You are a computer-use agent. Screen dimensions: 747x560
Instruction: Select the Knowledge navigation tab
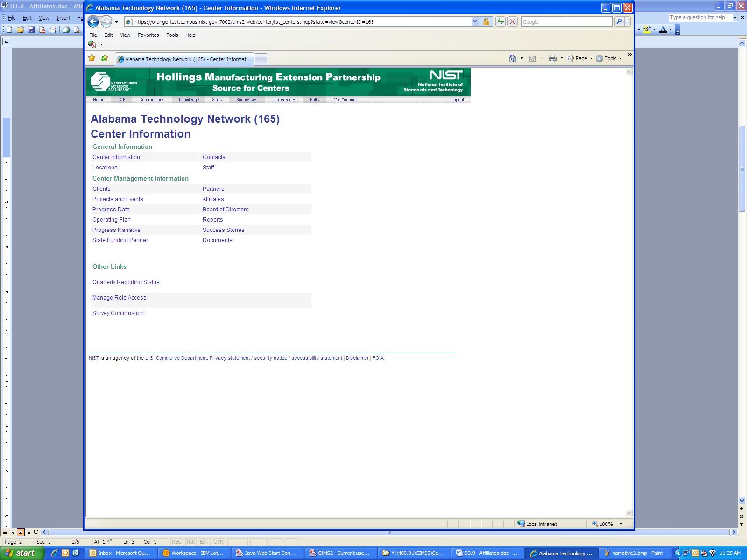[x=189, y=100]
